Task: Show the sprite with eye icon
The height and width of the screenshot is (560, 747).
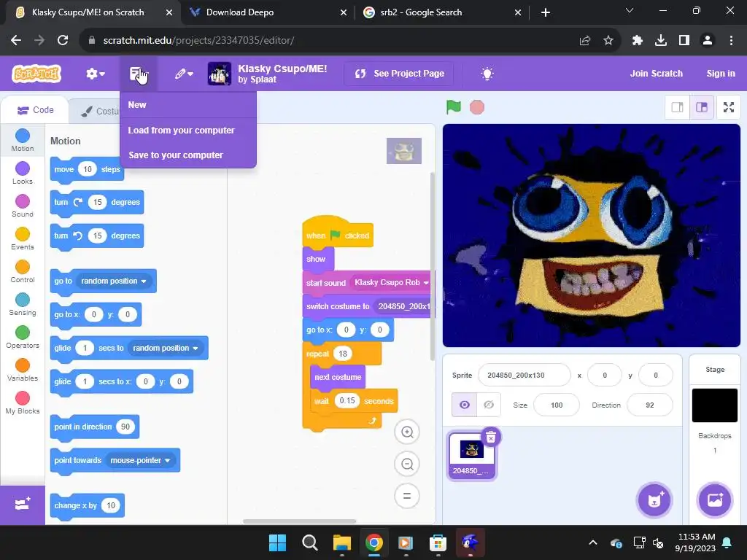Action: click(x=464, y=405)
